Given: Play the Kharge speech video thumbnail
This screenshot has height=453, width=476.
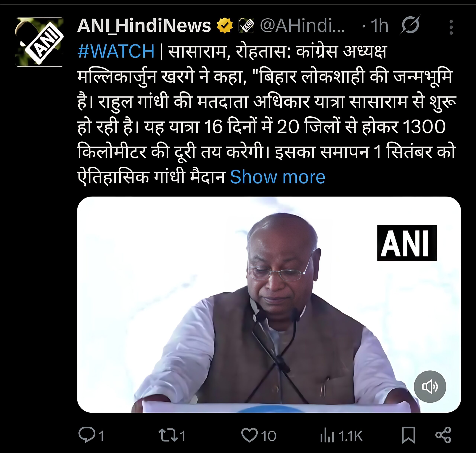Looking at the screenshot, I should click(269, 305).
